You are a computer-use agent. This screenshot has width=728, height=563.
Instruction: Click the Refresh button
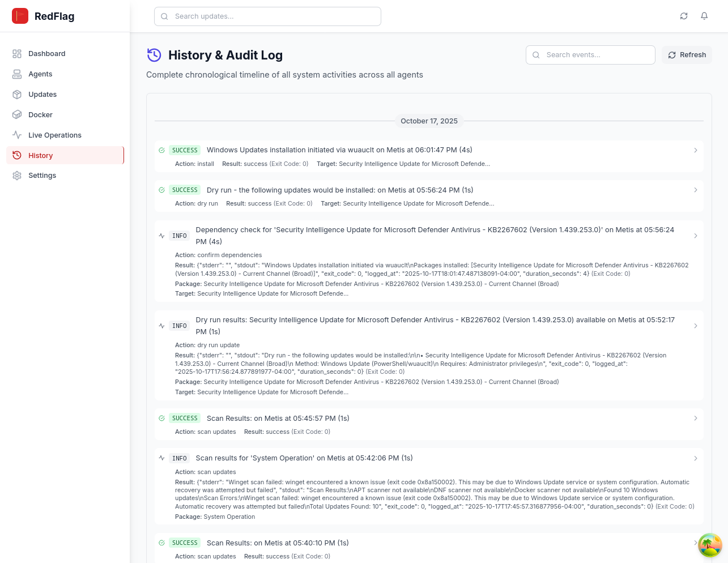(x=687, y=55)
